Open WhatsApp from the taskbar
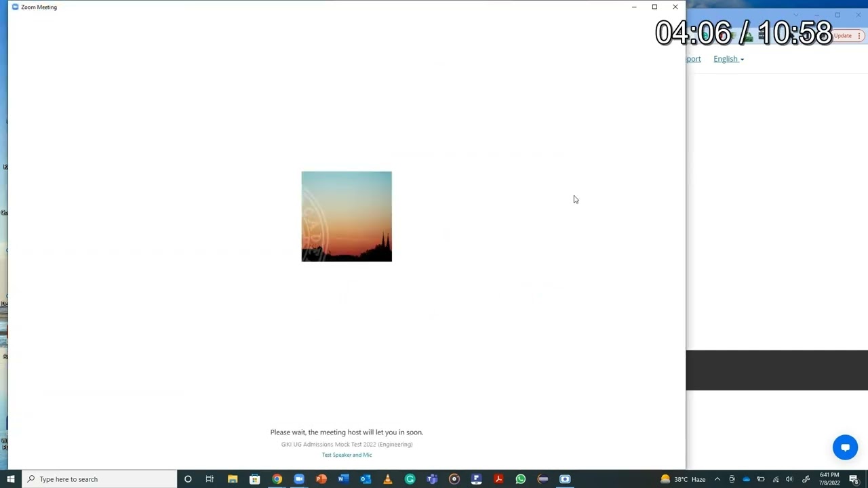 [521, 479]
